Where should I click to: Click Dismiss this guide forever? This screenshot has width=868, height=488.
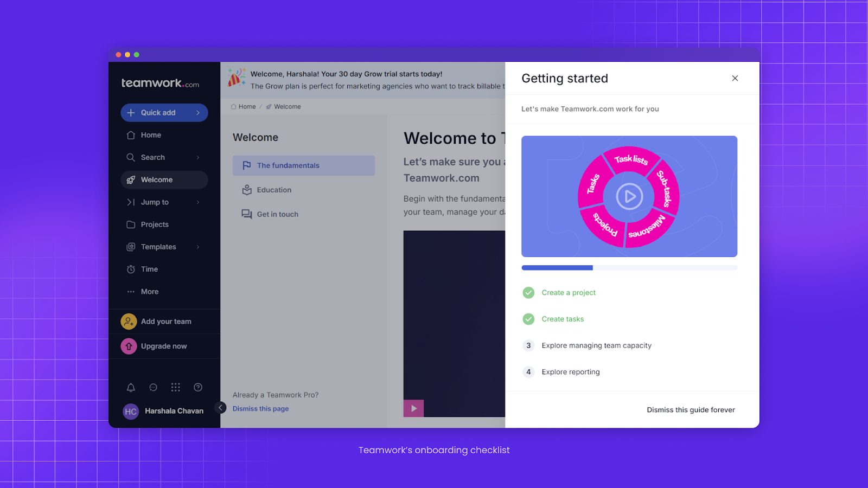[x=691, y=410]
